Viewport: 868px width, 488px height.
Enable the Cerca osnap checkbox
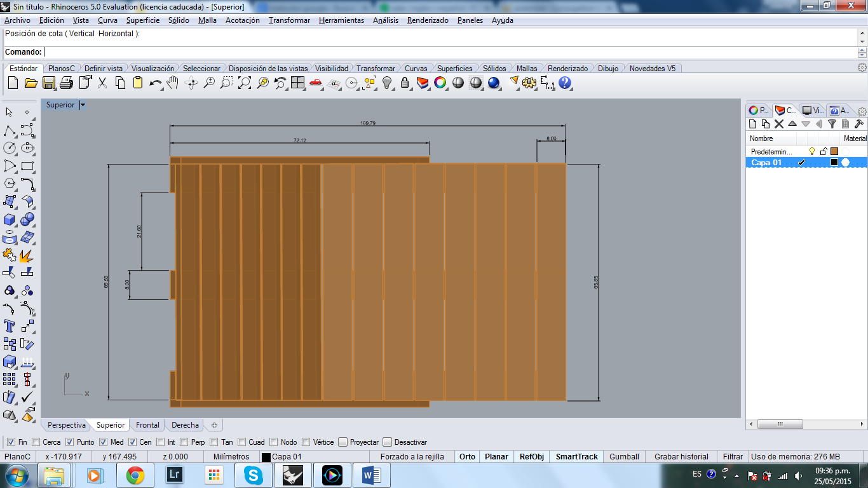click(x=36, y=442)
